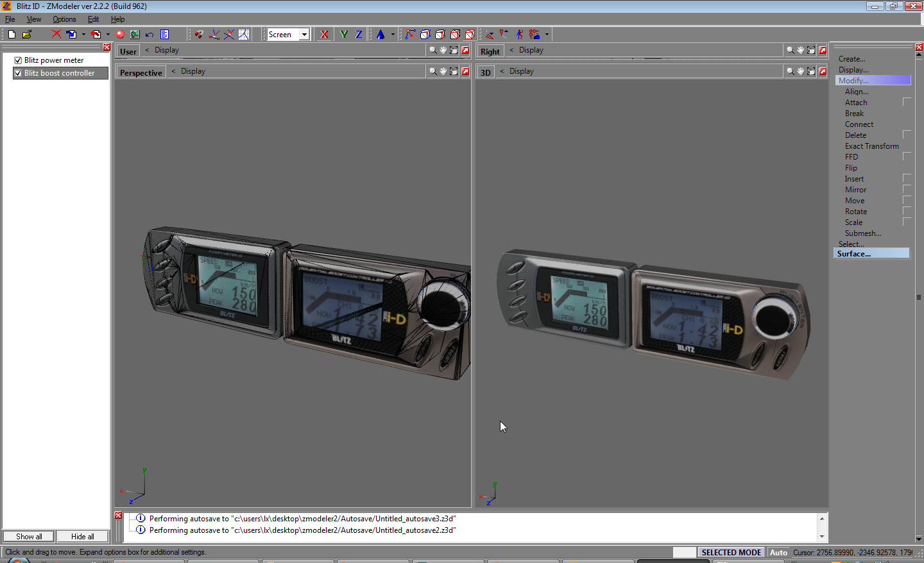924x563 pixels.
Task: Uncheck Blitz power meter visibility checkbox
Action: (18, 60)
